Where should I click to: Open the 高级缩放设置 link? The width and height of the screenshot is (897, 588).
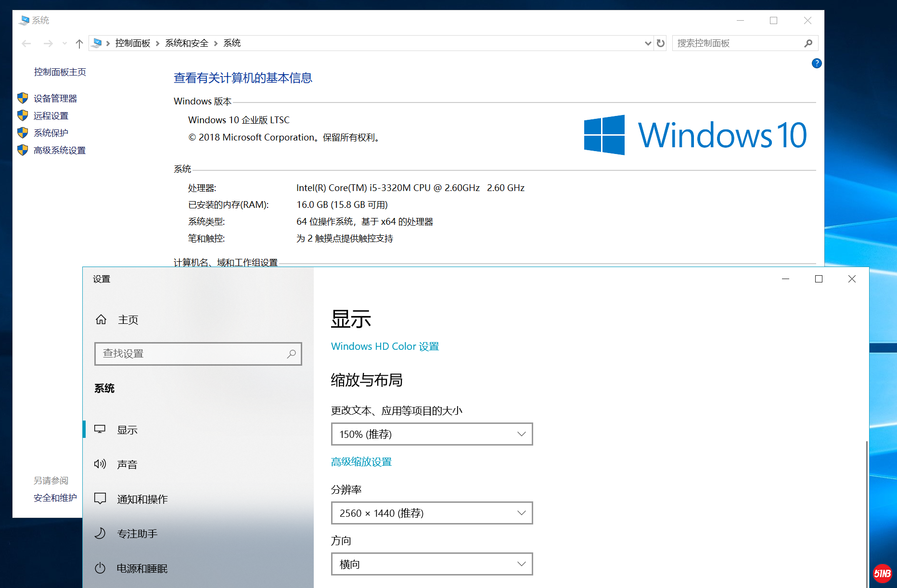(361, 462)
